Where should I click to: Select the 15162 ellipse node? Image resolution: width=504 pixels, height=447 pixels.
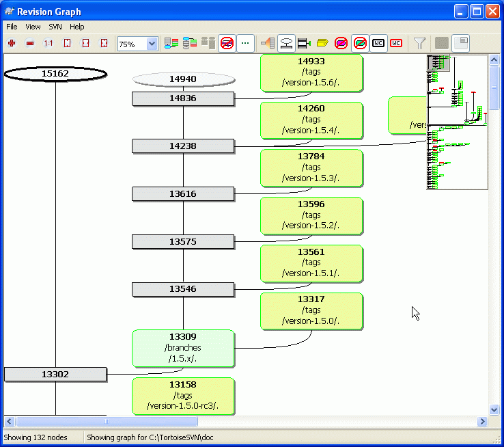[x=55, y=74]
